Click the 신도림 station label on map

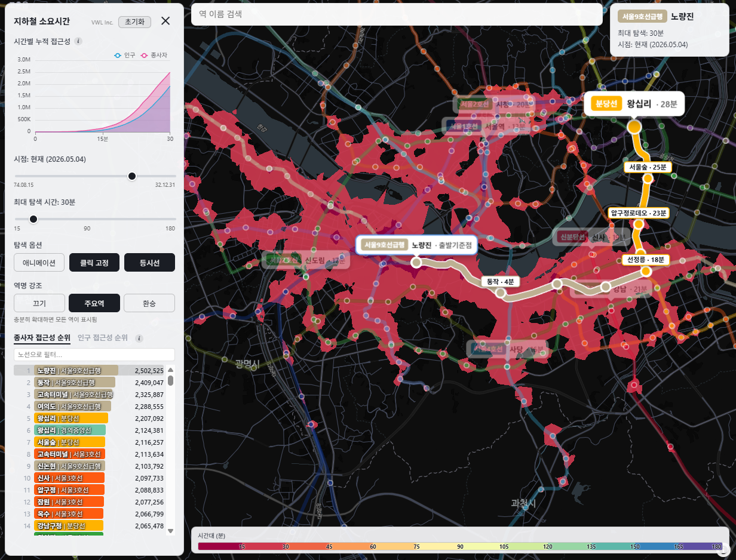[305, 260]
